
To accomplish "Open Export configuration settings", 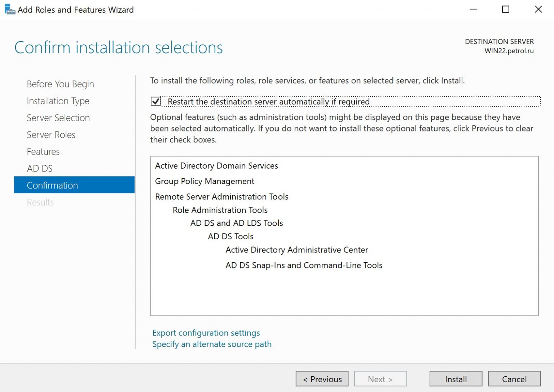I will (x=206, y=333).
